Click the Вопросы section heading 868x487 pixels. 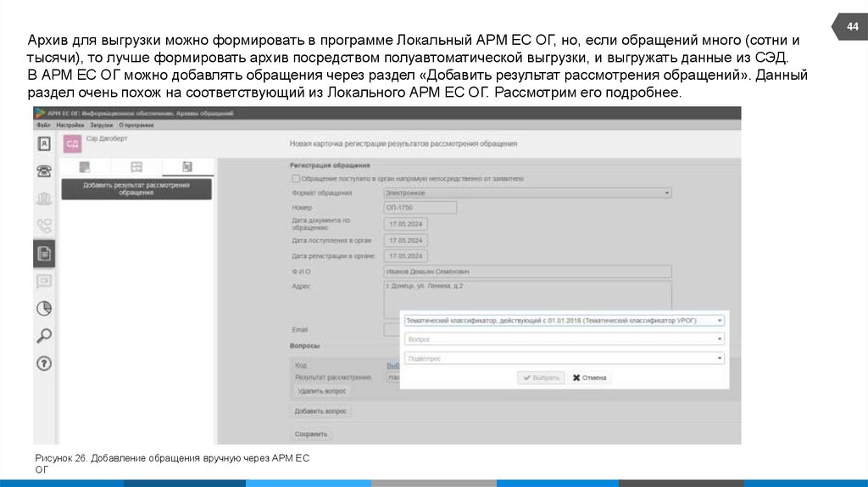pos(304,345)
